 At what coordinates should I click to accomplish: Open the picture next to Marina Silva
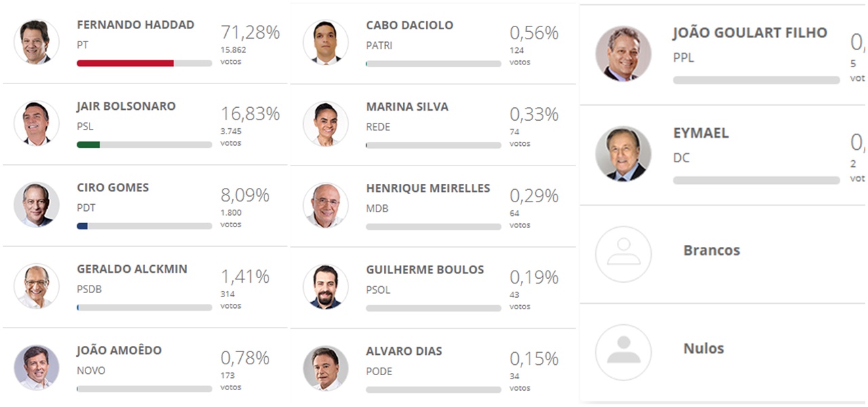point(325,124)
